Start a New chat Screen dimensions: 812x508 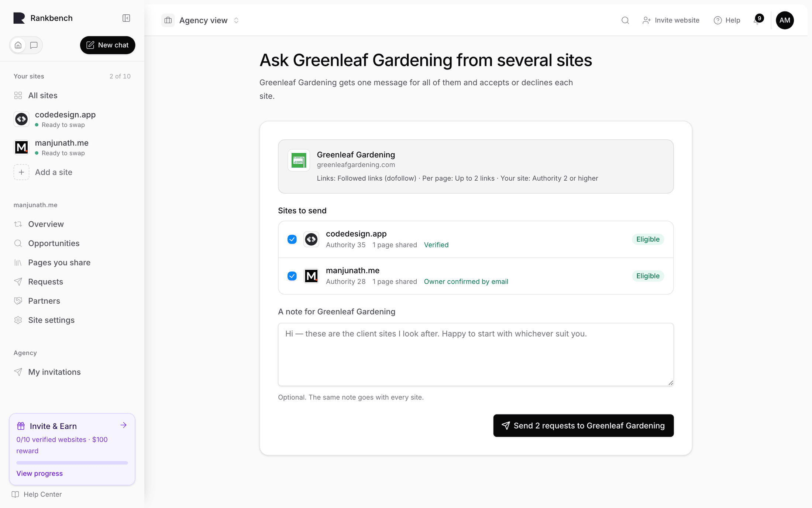point(107,45)
